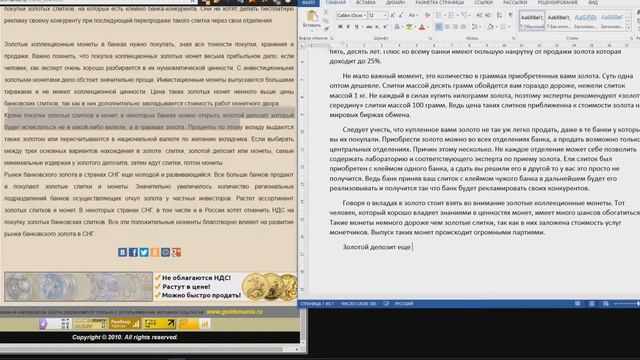The image size is (640, 360).
Task: Switch to the Рассылки tab
Action: (x=515, y=2)
